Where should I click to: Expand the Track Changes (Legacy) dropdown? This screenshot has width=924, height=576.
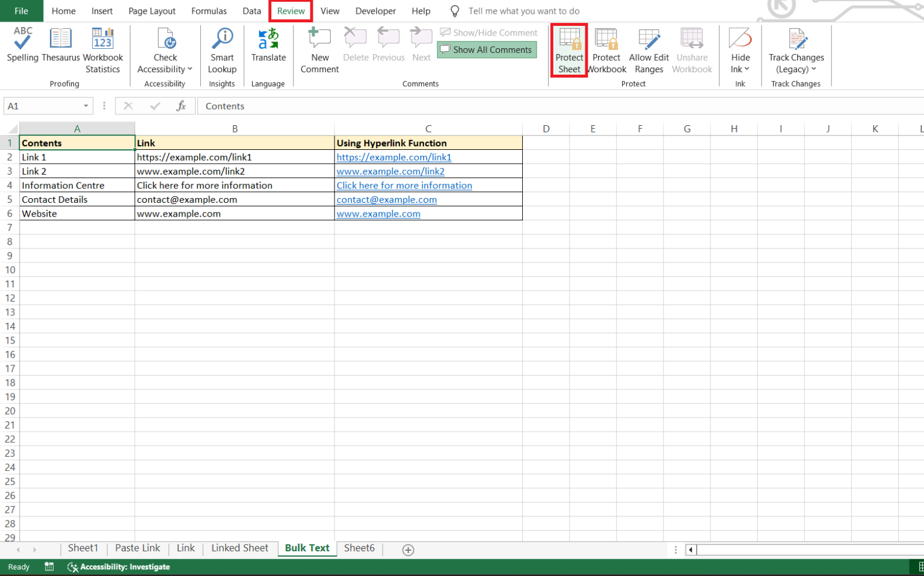[x=815, y=69]
